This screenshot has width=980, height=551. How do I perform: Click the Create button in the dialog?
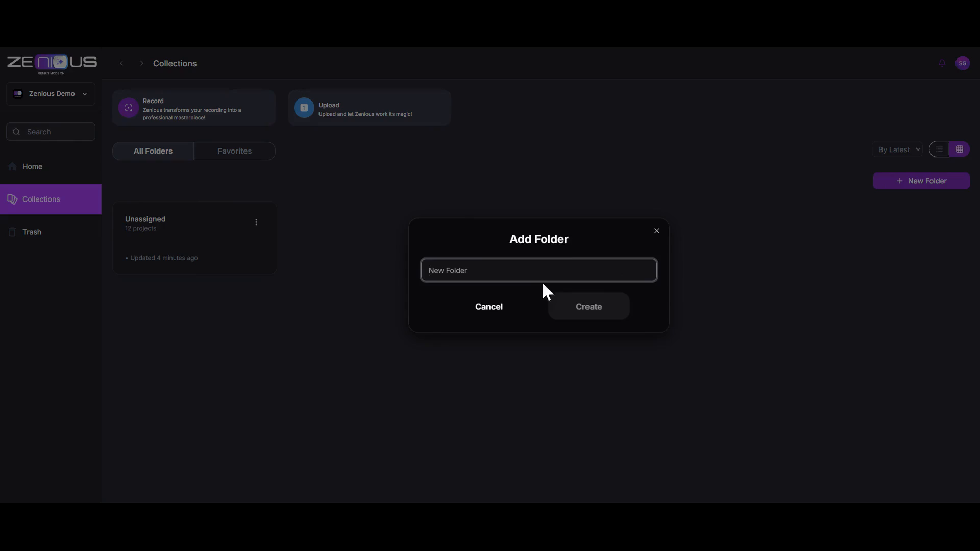588,306
